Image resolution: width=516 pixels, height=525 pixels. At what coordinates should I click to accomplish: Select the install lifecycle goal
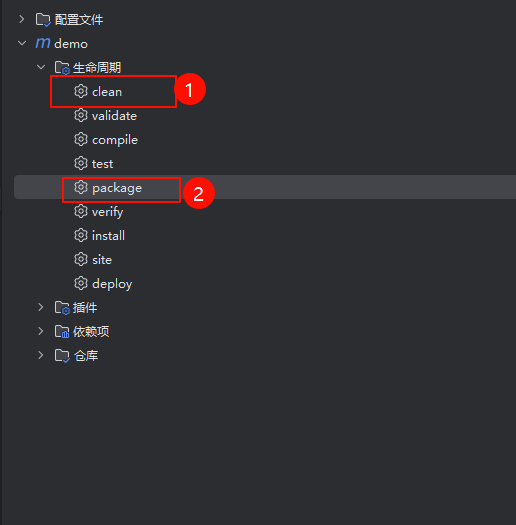click(x=108, y=236)
